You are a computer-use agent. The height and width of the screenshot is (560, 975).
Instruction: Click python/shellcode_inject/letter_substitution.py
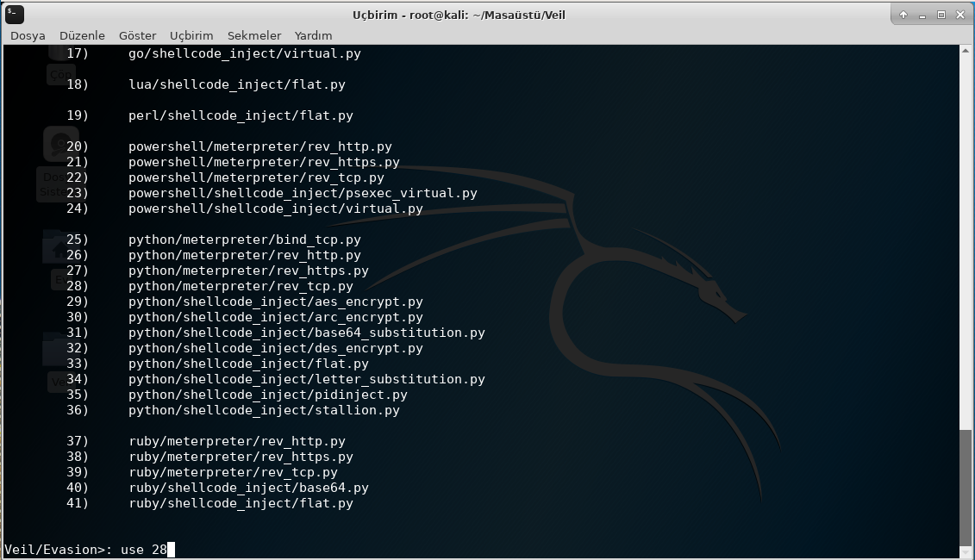pos(307,380)
